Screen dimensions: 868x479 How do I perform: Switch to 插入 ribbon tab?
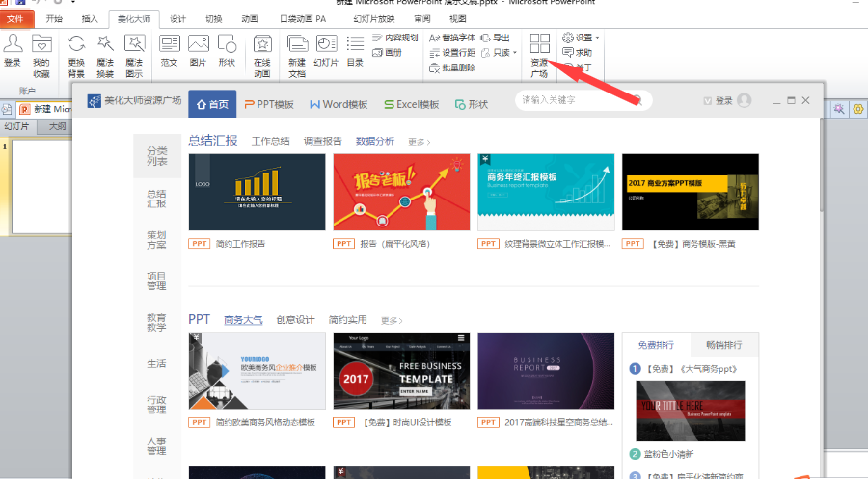coord(90,19)
